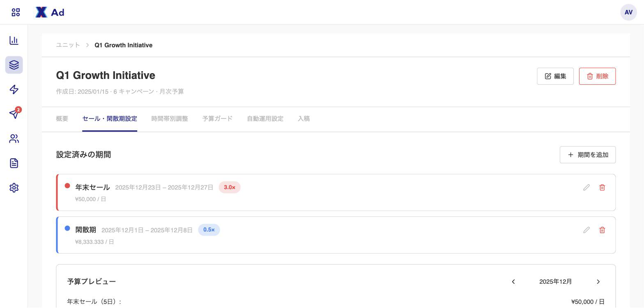Open the 予算ガード tab

[x=217, y=119]
